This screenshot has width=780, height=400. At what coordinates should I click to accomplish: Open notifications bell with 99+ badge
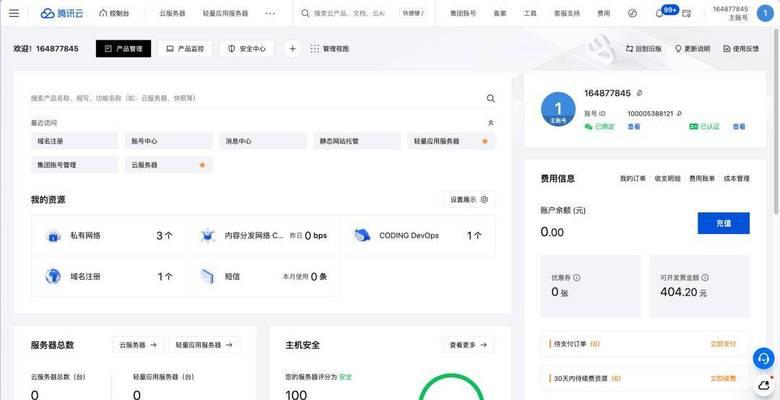coord(660,13)
